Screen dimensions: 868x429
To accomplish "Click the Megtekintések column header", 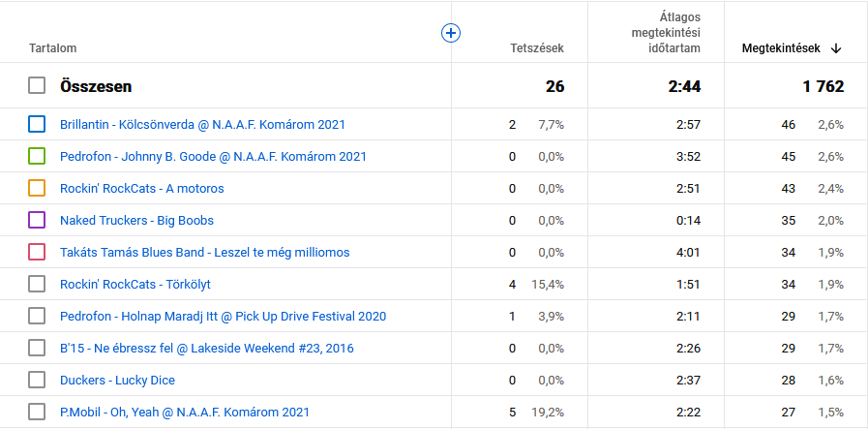I will point(781,48).
